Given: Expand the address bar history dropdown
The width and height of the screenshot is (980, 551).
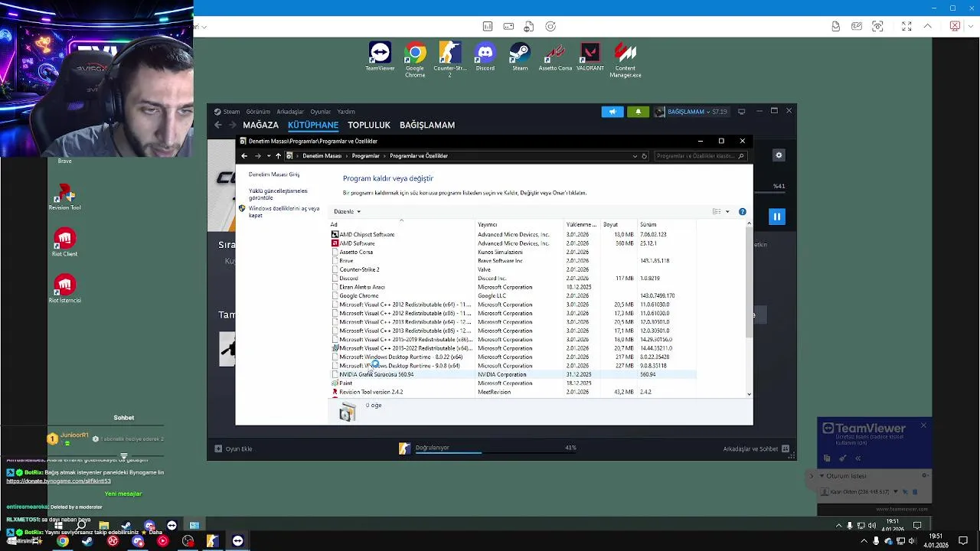Looking at the screenshot, I should [635, 156].
